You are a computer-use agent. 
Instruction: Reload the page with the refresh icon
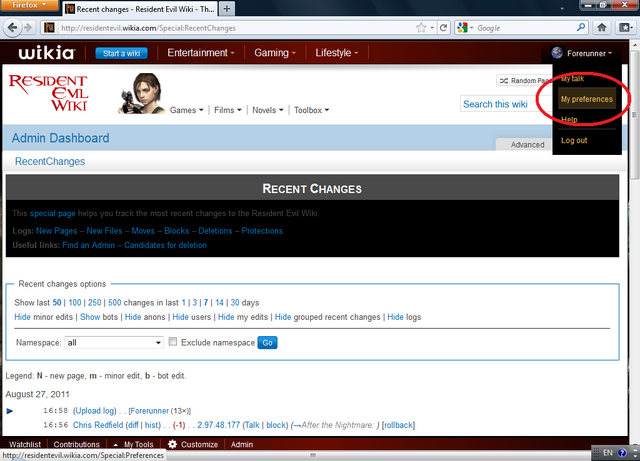(x=443, y=28)
